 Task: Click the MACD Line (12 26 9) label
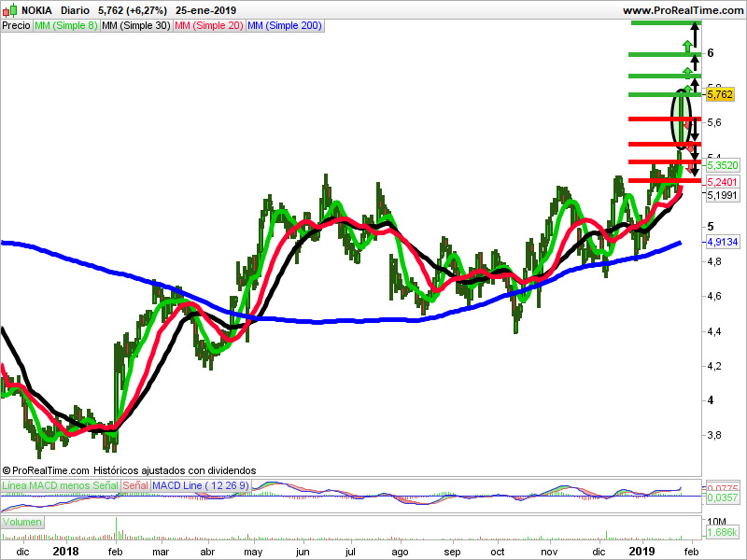tap(201, 485)
